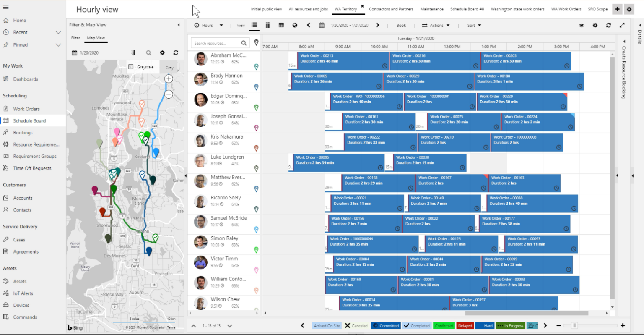
Task: Open All resources and jobs tab
Action: [308, 9]
